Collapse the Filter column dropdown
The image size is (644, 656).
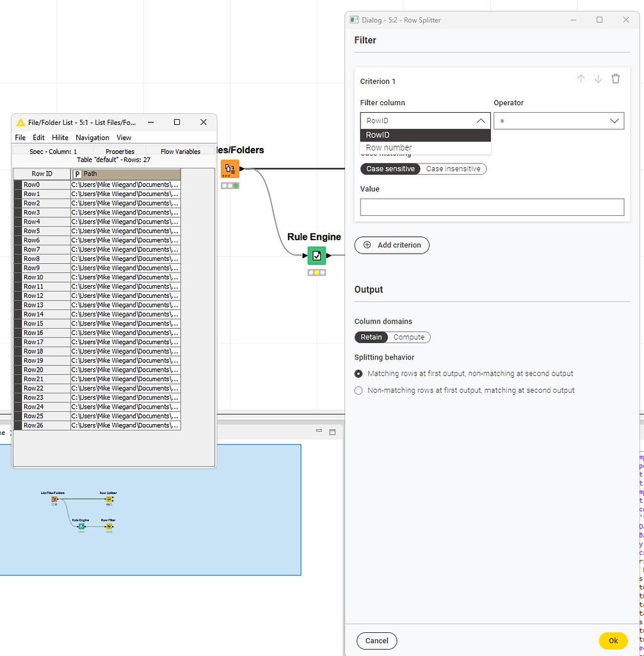click(481, 120)
